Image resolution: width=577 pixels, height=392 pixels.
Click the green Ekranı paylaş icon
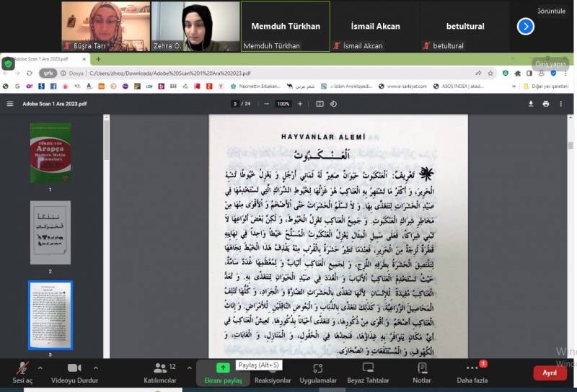[223, 368]
